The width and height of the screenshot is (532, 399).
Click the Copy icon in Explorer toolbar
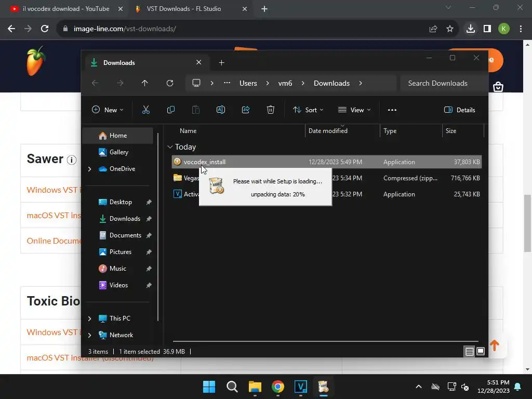click(170, 110)
